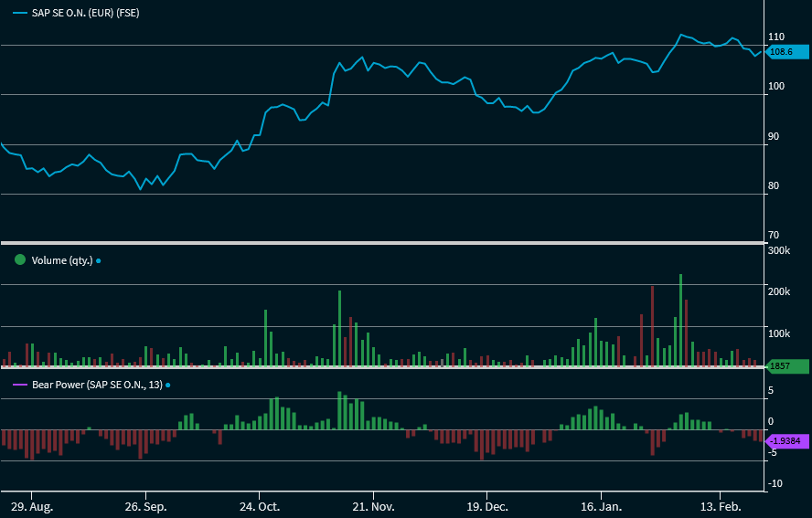Click the blue dot after Volume (qty.)
The width and height of the screenshot is (812, 518).
(99, 260)
